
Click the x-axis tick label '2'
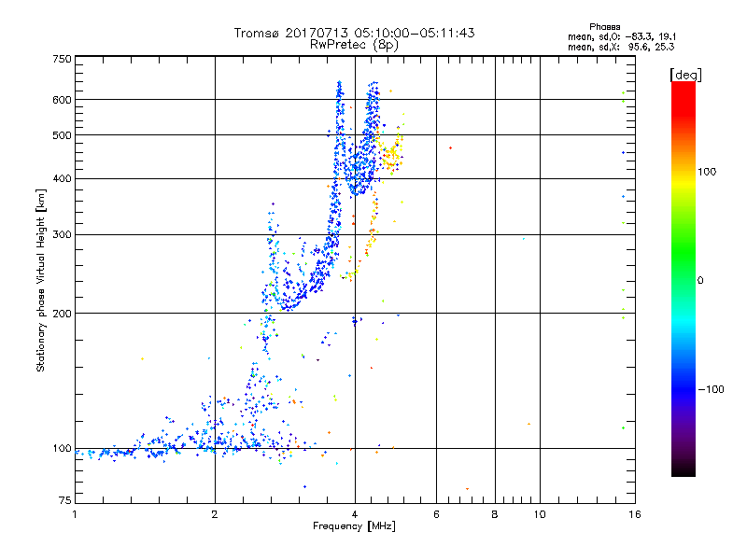click(215, 514)
